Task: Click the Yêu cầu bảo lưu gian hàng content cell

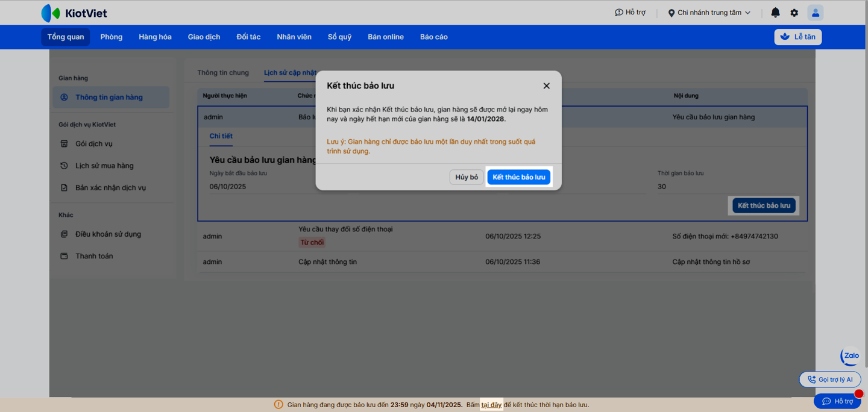Action: (714, 117)
